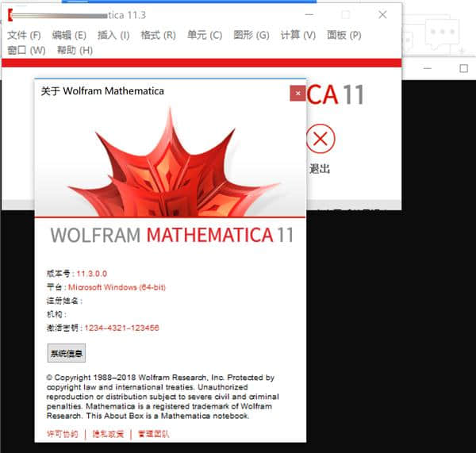Image resolution: width=476 pixels, height=453 pixels.
Task: Open the 图形 (G) menu
Action: click(251, 35)
